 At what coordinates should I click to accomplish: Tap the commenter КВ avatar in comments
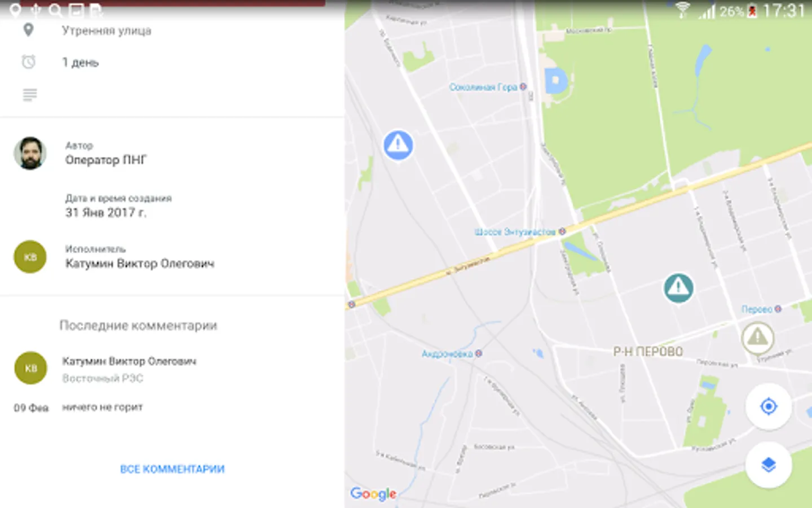click(x=30, y=368)
